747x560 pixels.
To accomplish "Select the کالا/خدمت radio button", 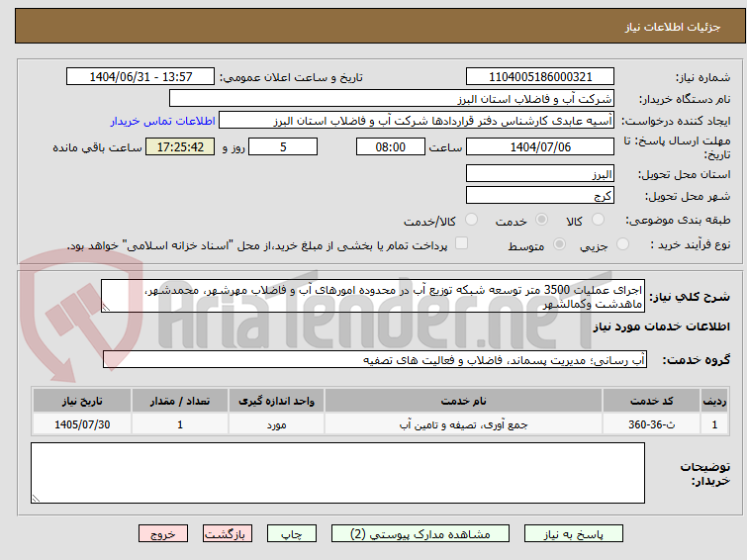I will 471,220.
